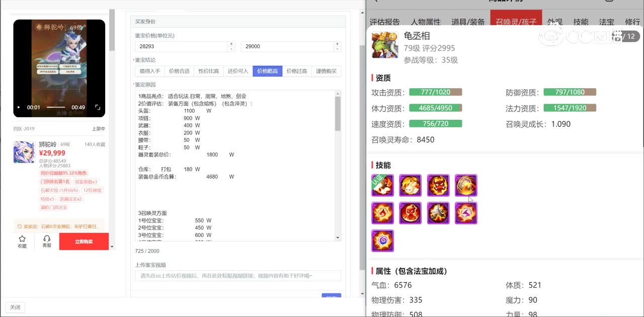Click the 关闭 close button at bottom left
Screen dimensions: 644x317
15,307
